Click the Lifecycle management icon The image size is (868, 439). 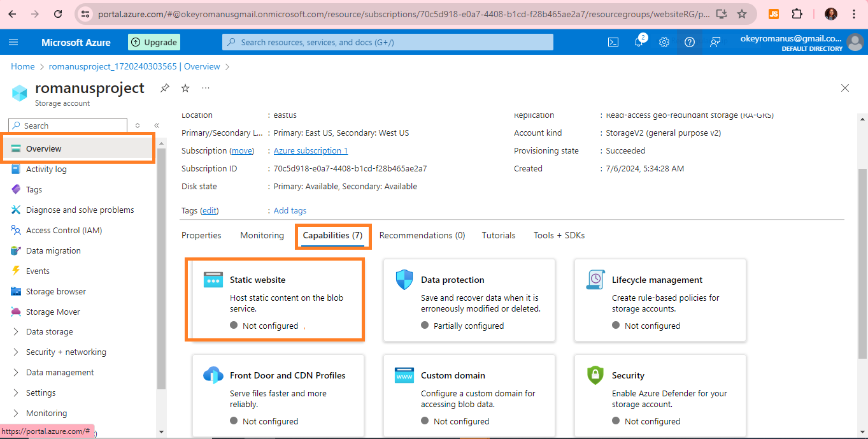tap(595, 280)
